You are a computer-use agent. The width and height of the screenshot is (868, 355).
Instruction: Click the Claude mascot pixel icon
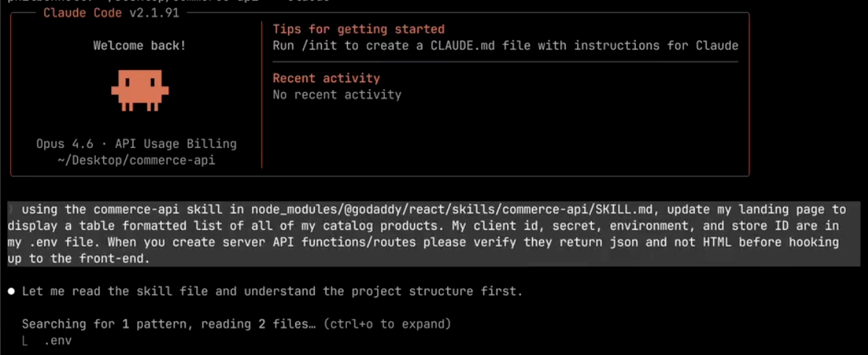coord(140,90)
